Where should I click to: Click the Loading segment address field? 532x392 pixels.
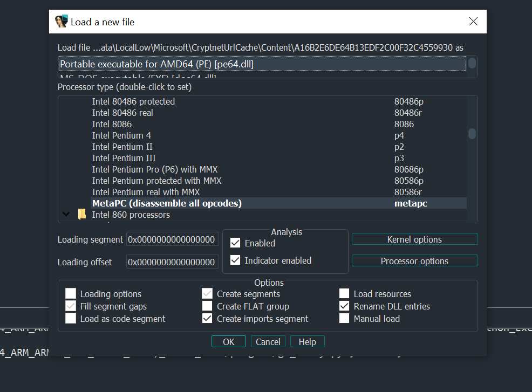tap(172, 239)
